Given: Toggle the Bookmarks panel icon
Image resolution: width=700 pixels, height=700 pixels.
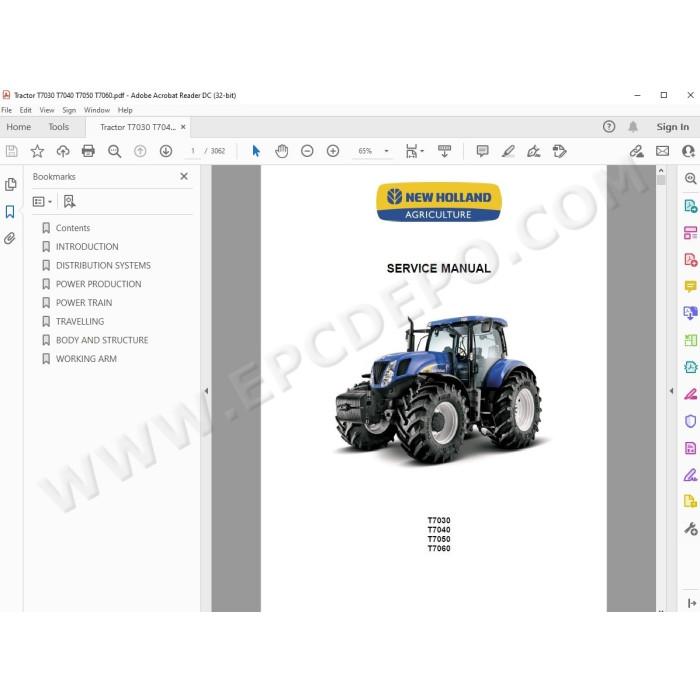Looking at the screenshot, I should [10, 212].
